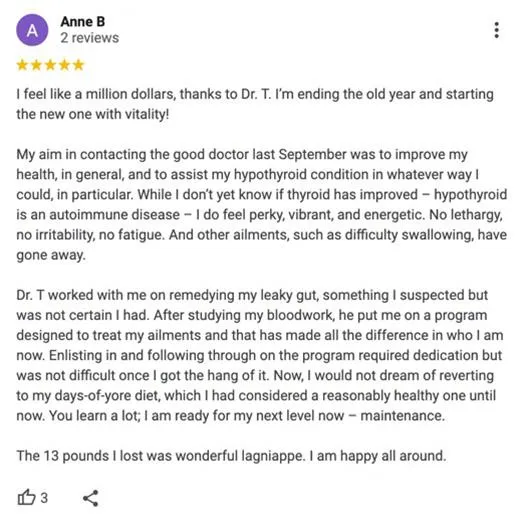Open reviewer name 'Anne B' profile

83,22
